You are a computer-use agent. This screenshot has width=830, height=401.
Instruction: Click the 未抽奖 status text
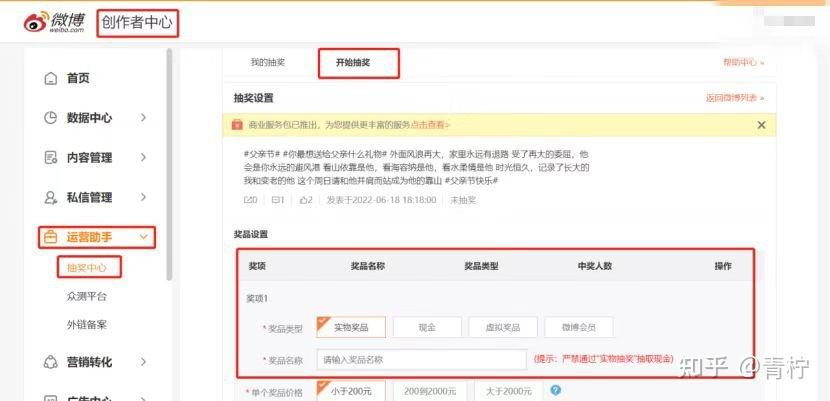pyautogui.click(x=463, y=200)
